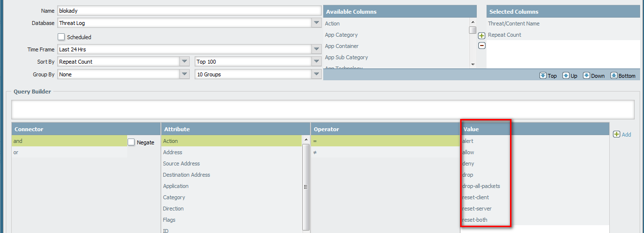Expand the Group By None dropdown
Image resolution: width=644 pixels, height=233 pixels.
tap(184, 74)
